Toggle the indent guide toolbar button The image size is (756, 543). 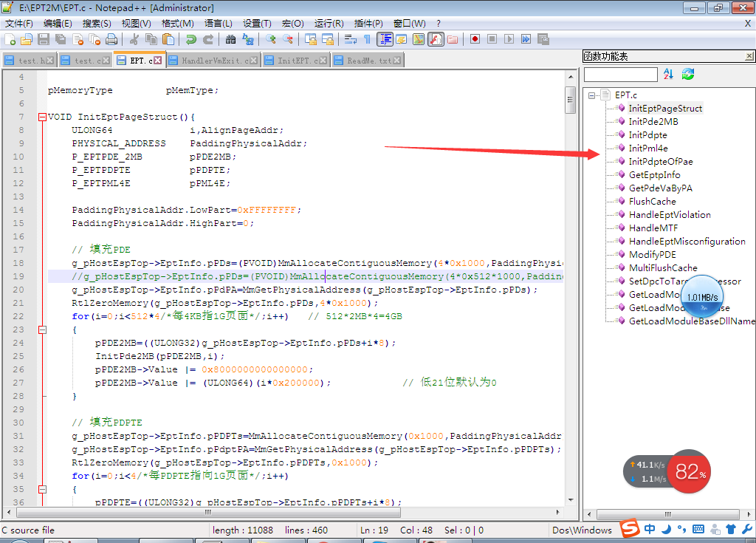point(385,40)
